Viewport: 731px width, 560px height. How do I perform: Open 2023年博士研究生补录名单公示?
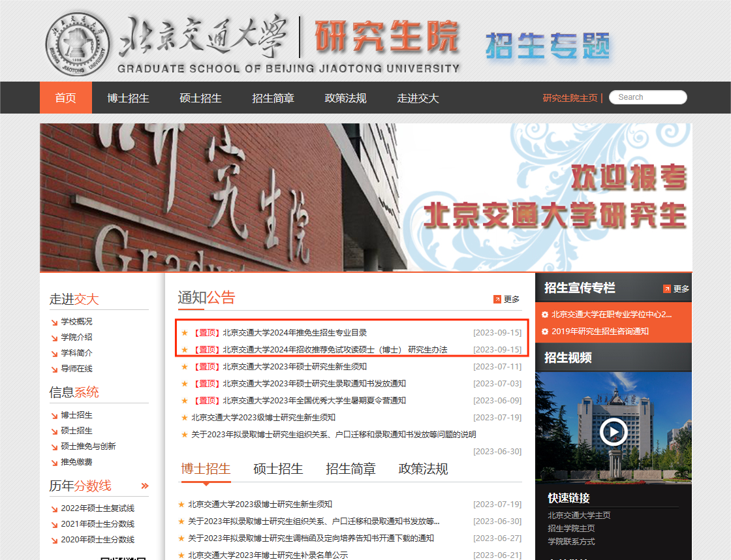(x=268, y=555)
